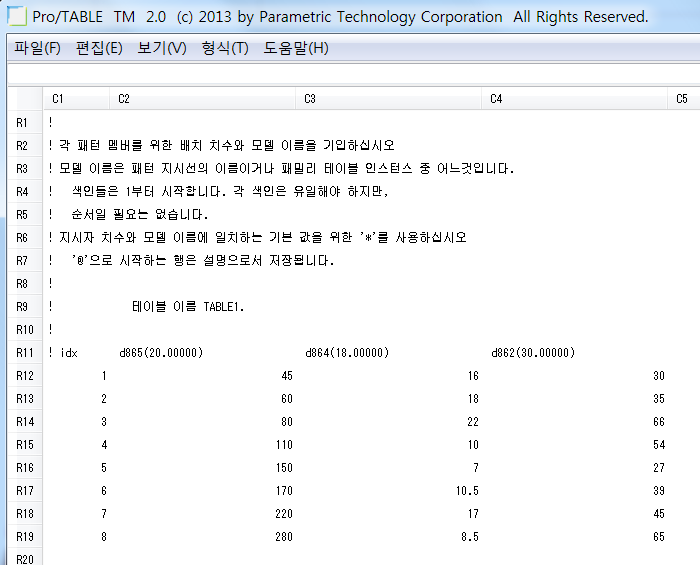Click index value 5 in row R16

point(104,468)
